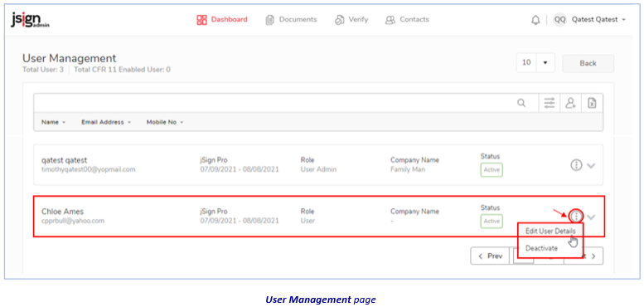Go to the Documents tab
Viewport: 644px width, 307px height.
pyautogui.click(x=291, y=20)
